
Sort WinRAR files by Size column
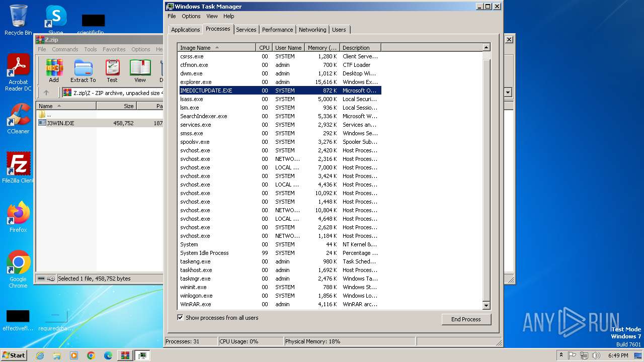coord(116,106)
